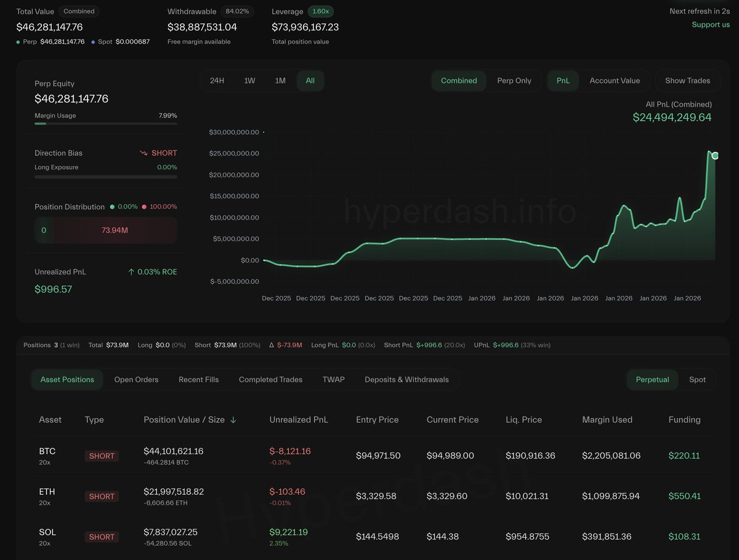739x560 pixels.
Task: Select the 1W time range
Action: coord(249,81)
